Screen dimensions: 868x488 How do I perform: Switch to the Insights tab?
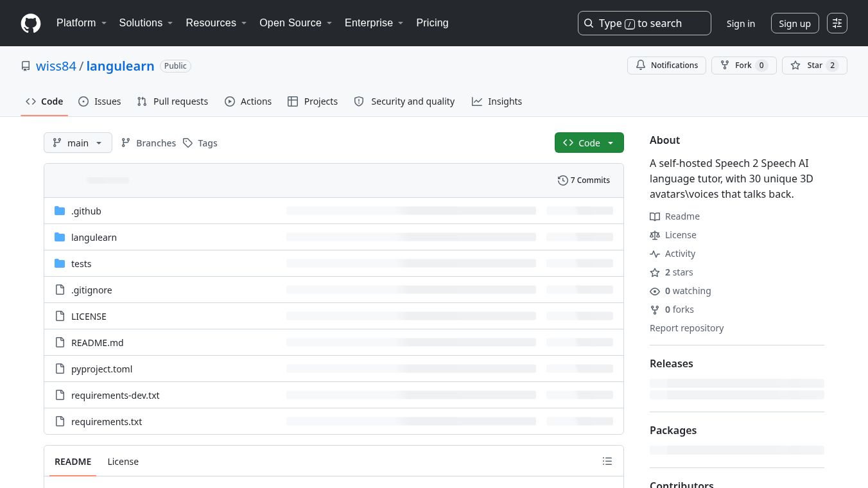[497, 101]
